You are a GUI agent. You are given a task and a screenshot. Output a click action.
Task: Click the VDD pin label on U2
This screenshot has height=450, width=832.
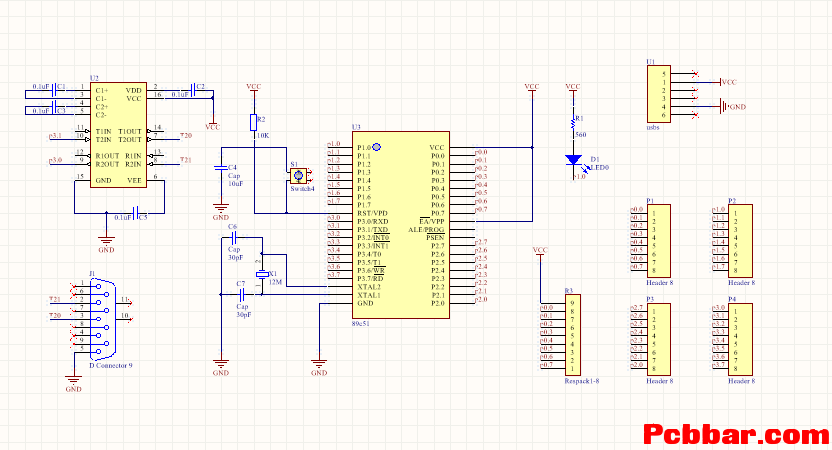[134, 91]
